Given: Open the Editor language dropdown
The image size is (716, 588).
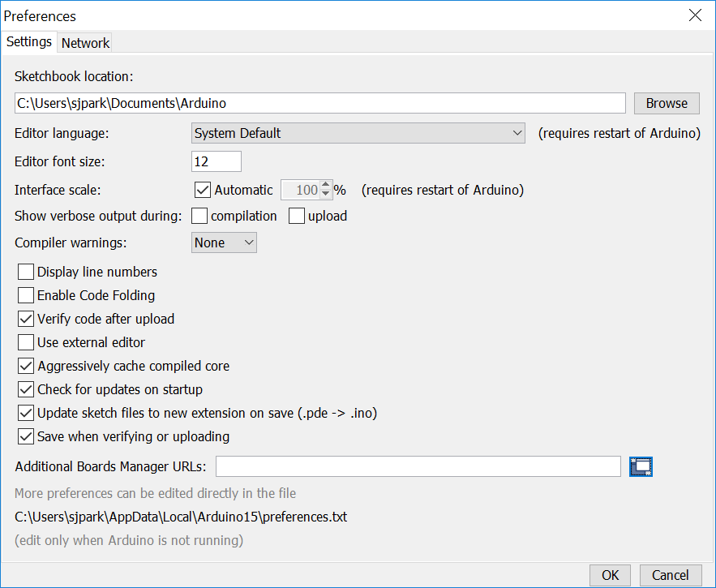Looking at the screenshot, I should [x=358, y=133].
